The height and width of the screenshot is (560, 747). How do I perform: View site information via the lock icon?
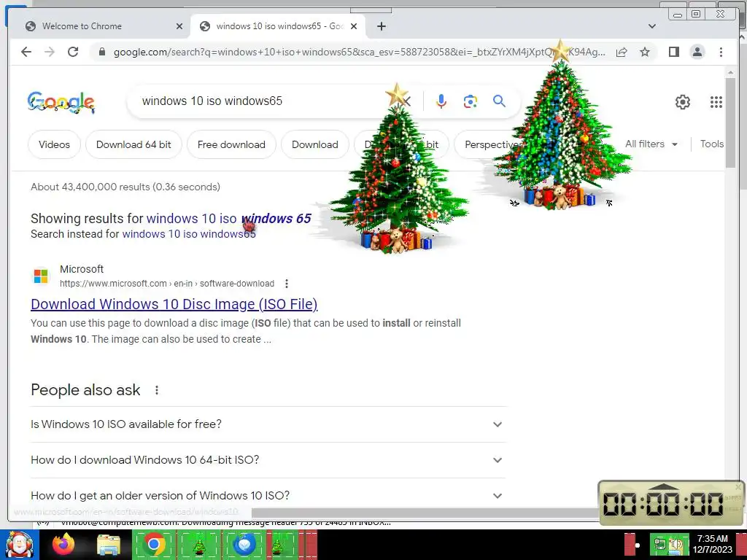[101, 52]
